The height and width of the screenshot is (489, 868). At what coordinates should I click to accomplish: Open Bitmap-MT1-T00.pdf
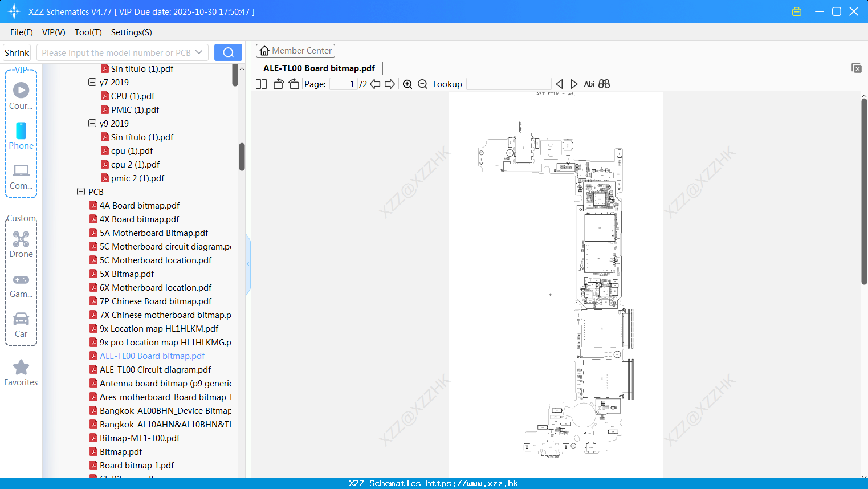(x=140, y=438)
